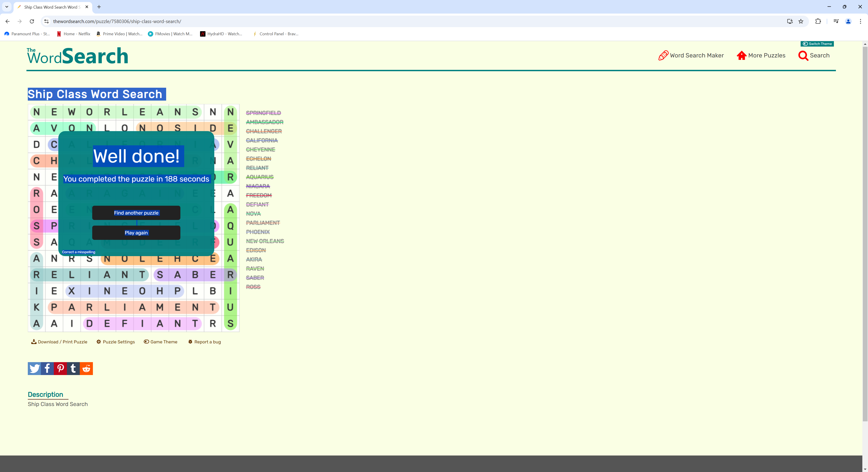Open the media control icon in toolbar
868x472 pixels.
(x=836, y=21)
